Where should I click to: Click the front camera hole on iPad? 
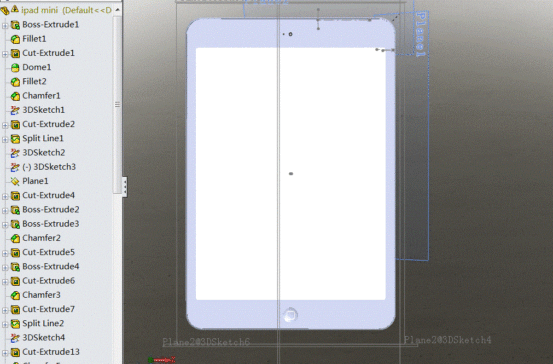pos(290,34)
